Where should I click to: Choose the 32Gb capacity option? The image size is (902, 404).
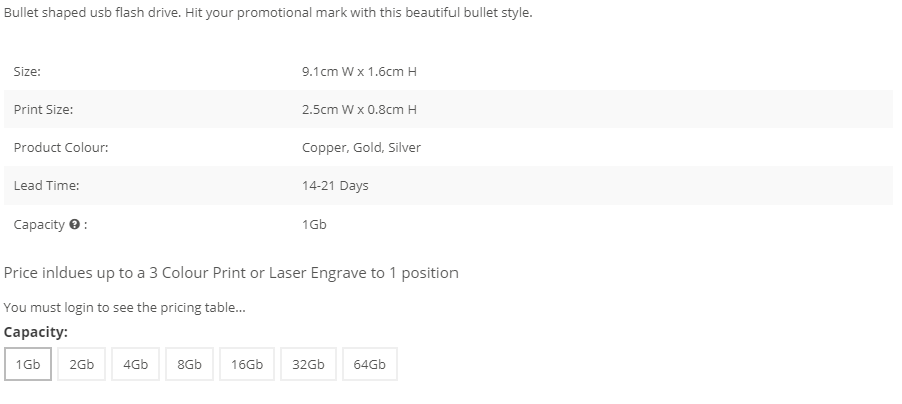308,364
